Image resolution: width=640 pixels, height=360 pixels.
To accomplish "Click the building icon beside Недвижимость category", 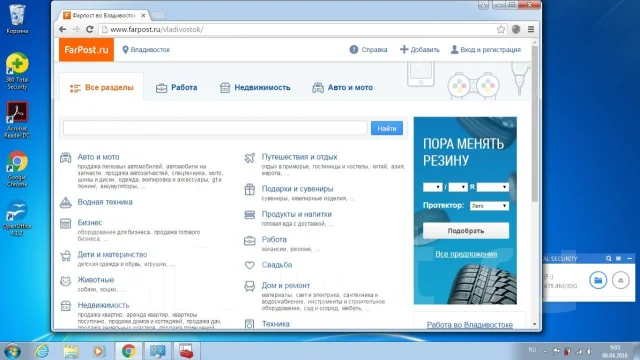I will pos(66,306).
